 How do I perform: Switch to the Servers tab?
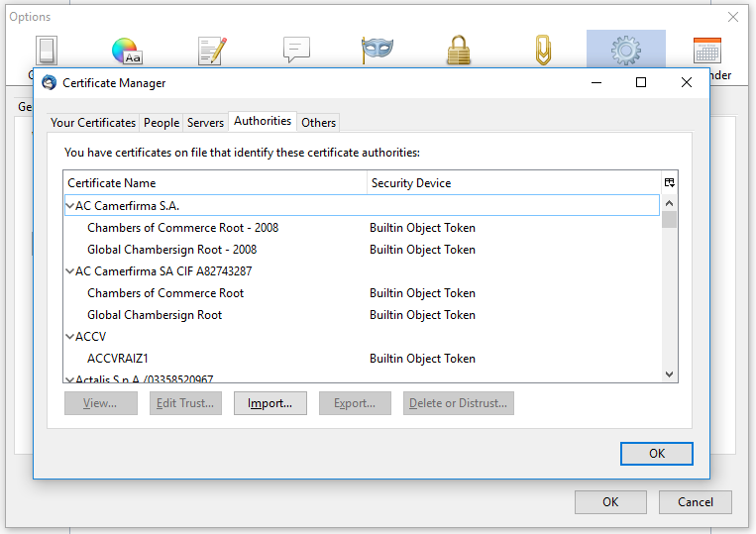click(x=205, y=123)
